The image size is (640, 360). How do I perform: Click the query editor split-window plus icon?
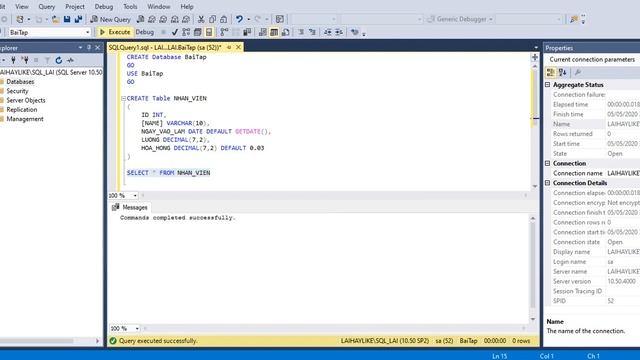535,57
